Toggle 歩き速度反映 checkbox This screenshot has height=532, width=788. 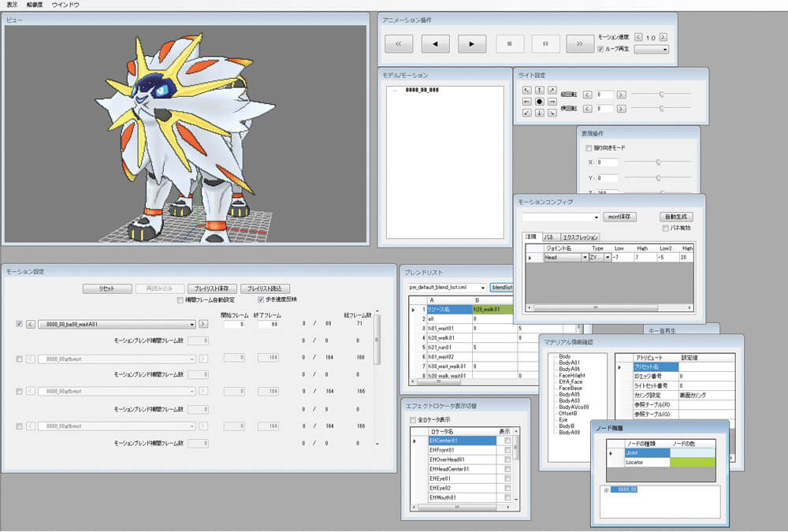[260, 299]
